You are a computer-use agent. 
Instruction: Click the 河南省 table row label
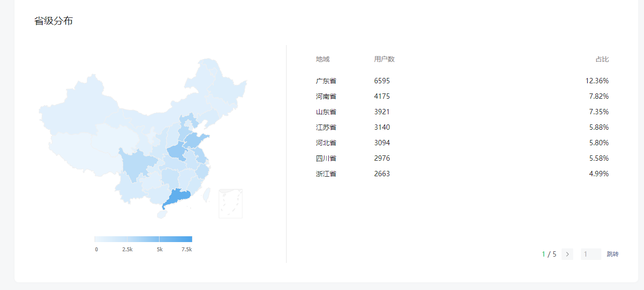tap(326, 96)
